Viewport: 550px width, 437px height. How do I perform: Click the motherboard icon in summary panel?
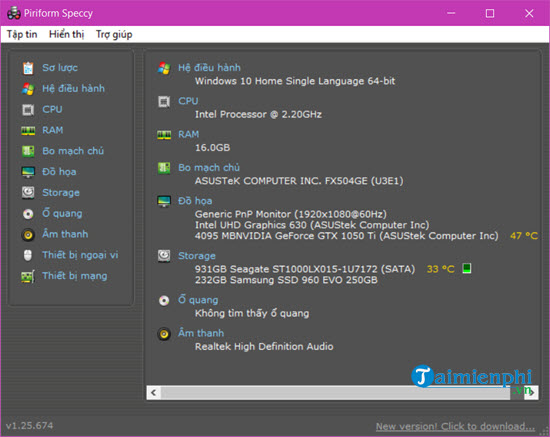(164, 168)
